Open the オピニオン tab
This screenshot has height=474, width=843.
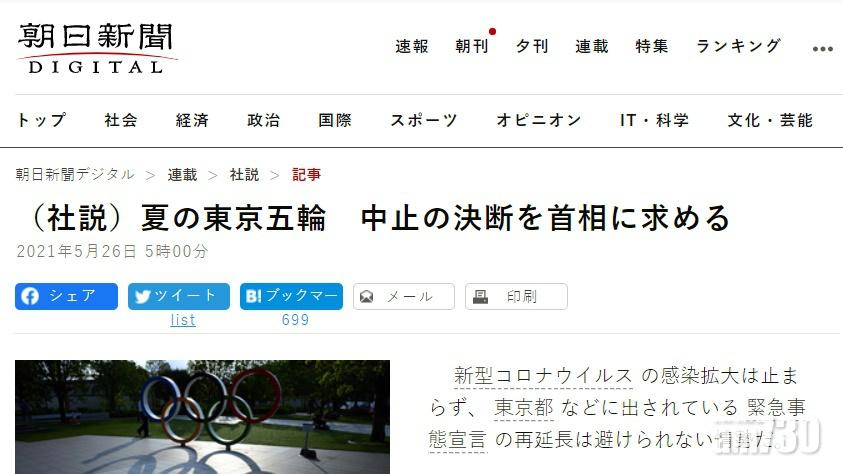click(538, 120)
